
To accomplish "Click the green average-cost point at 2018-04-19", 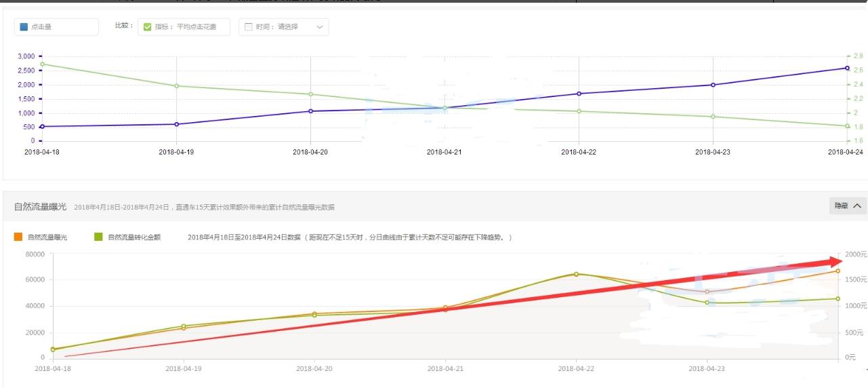I will [176, 86].
